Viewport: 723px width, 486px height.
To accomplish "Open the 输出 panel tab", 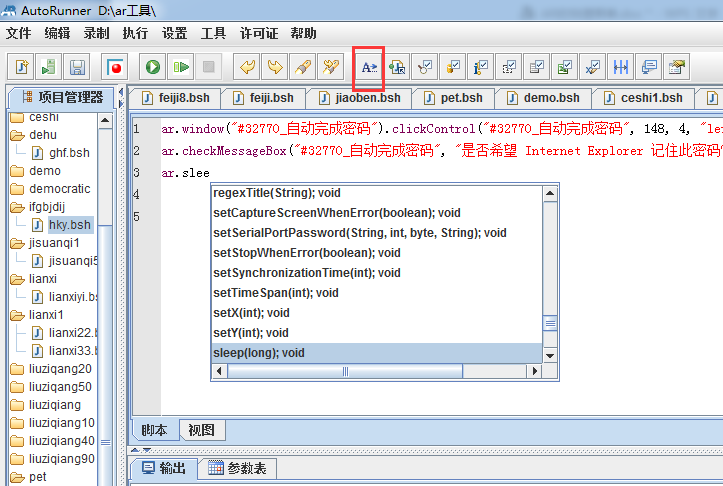I will click(164, 468).
